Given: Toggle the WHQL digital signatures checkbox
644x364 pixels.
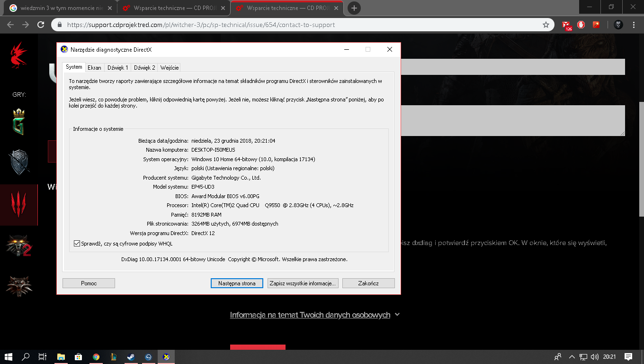Looking at the screenshot, I should point(77,244).
